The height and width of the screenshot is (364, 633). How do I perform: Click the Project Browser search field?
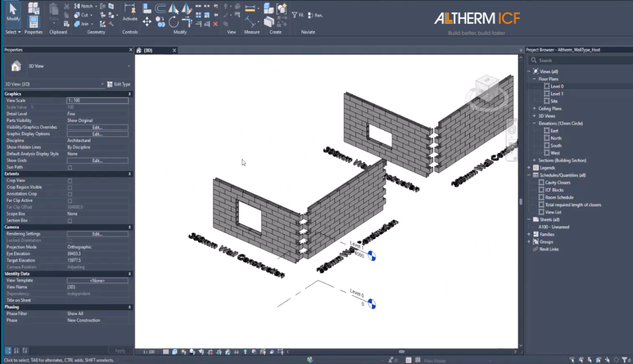581,60
